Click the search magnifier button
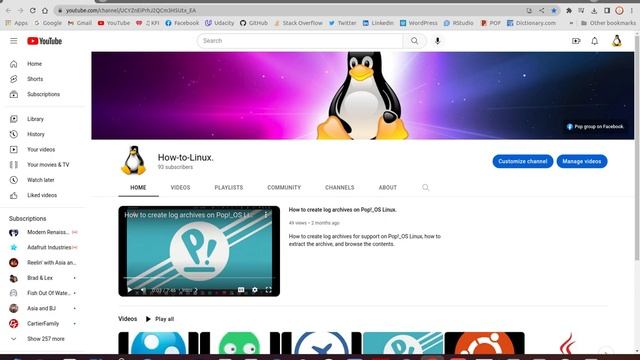This screenshot has width=640, height=360. (x=414, y=41)
